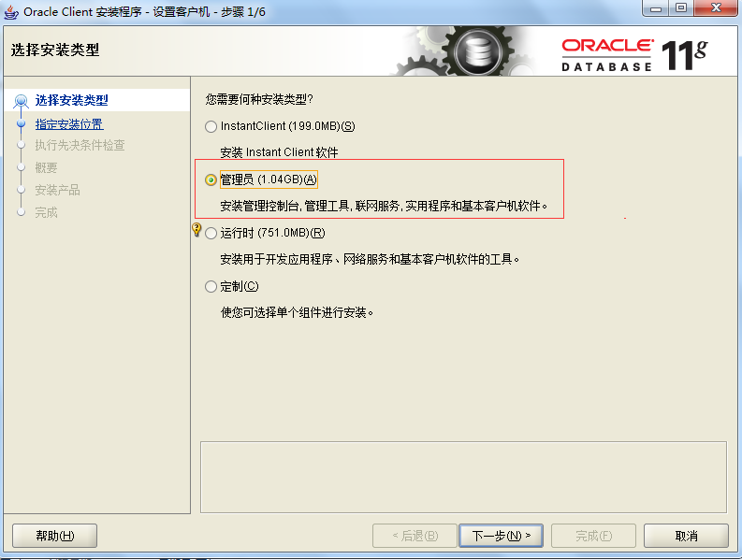
Task: Open help with the 帮助(H) button
Action: (x=55, y=536)
